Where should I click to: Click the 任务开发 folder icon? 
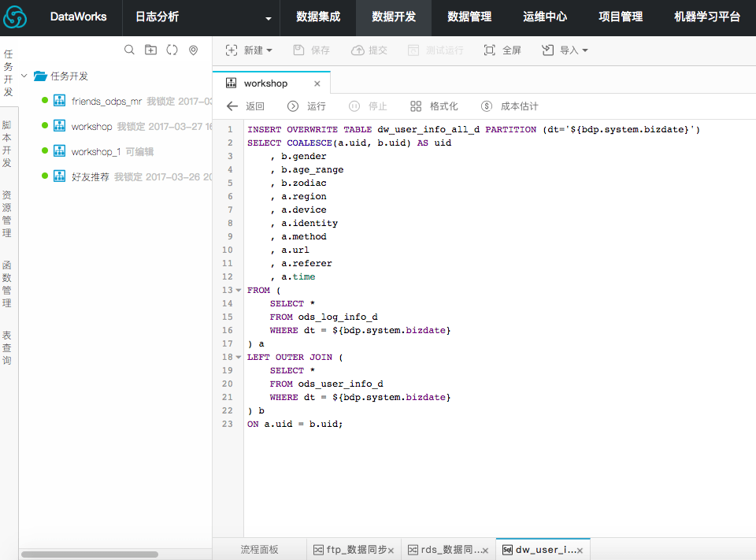40,76
